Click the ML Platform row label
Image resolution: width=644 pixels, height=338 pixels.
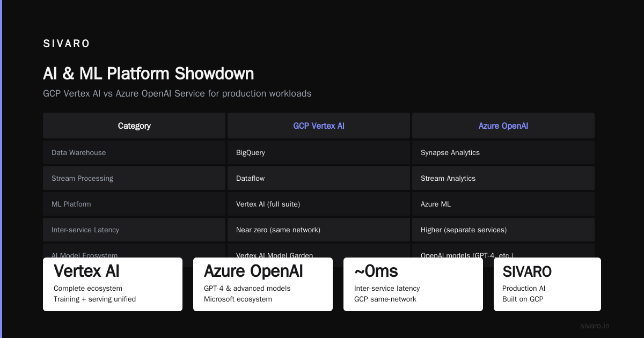134,204
